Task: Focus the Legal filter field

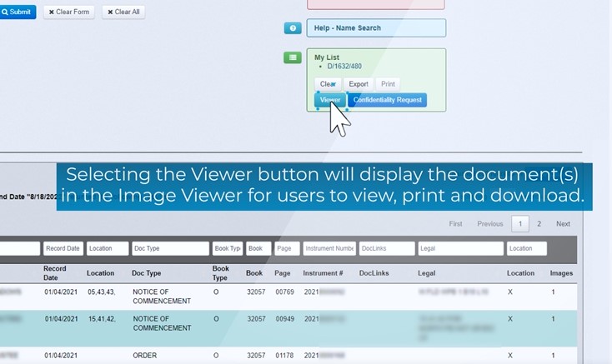Action: click(461, 249)
